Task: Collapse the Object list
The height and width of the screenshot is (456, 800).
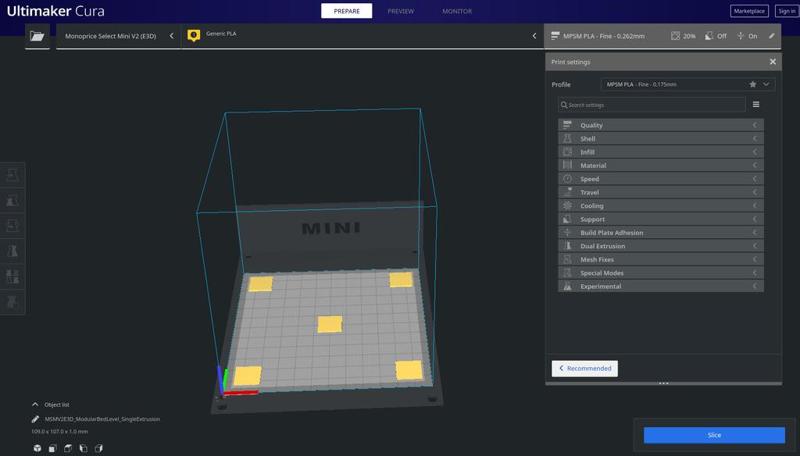Action: point(35,404)
